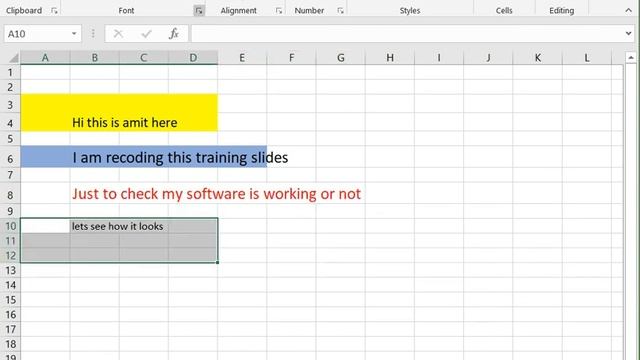Select row 18 header
Viewport: 640px width, 360px height.
pyautogui.click(x=10, y=344)
